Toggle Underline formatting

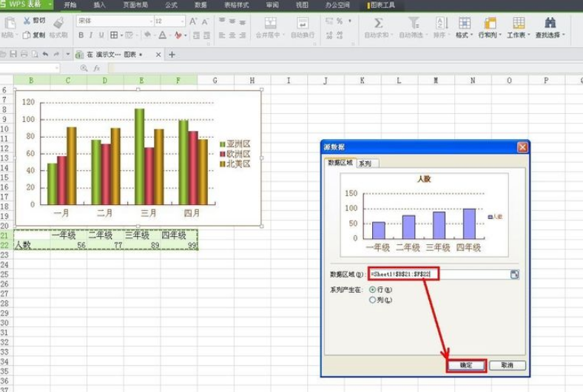pos(101,36)
